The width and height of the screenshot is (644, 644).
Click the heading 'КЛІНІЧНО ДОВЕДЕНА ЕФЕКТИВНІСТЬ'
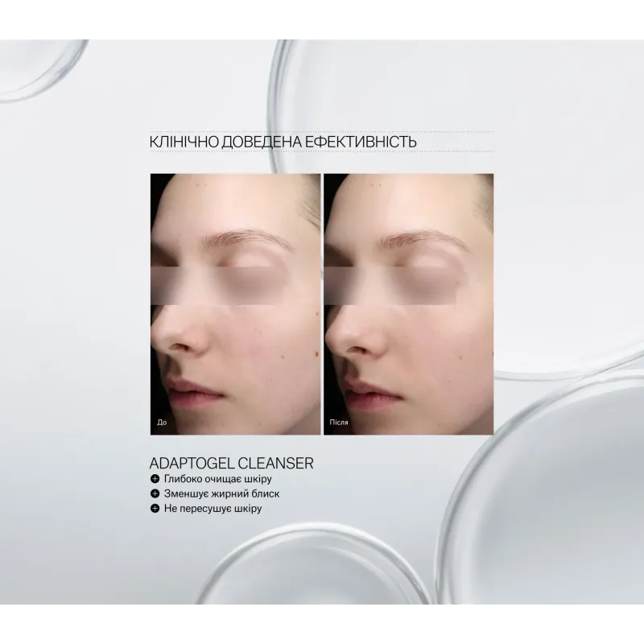283,142
